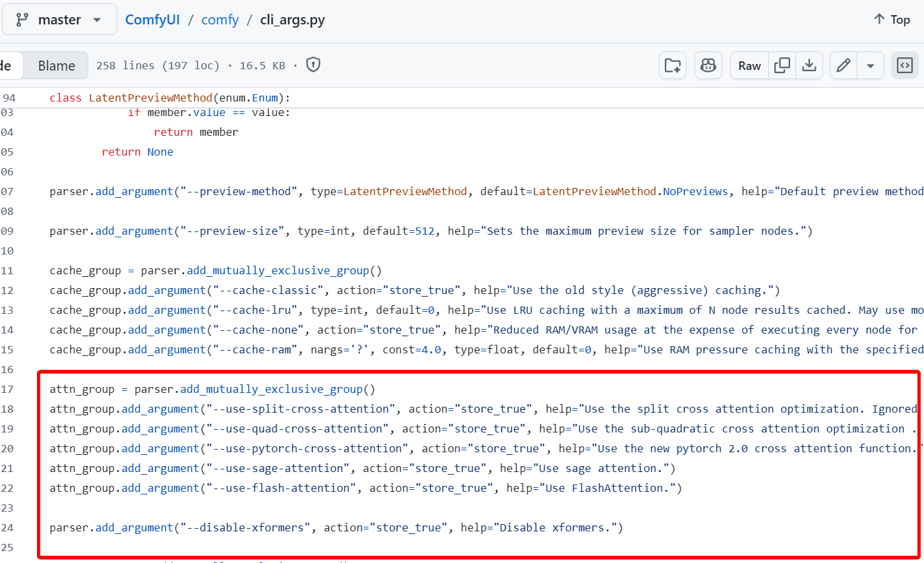
Task: Switch to the Code tab
Action: coord(8,66)
